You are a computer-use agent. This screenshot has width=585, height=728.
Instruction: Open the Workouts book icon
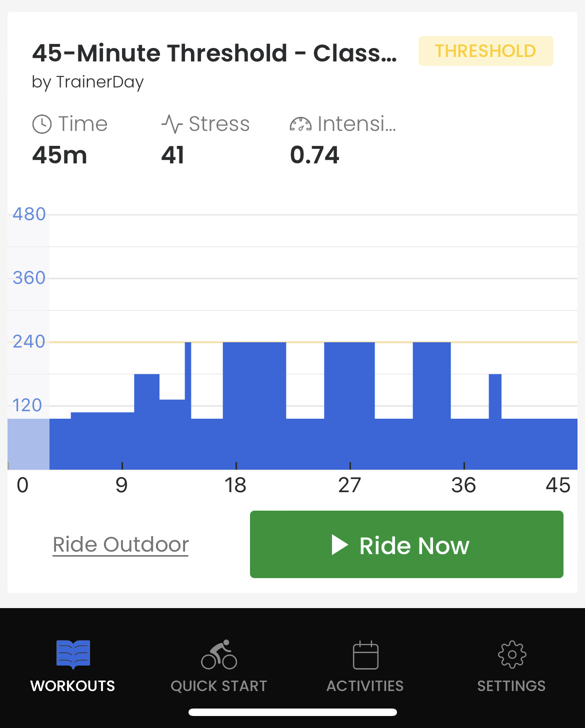click(x=73, y=654)
